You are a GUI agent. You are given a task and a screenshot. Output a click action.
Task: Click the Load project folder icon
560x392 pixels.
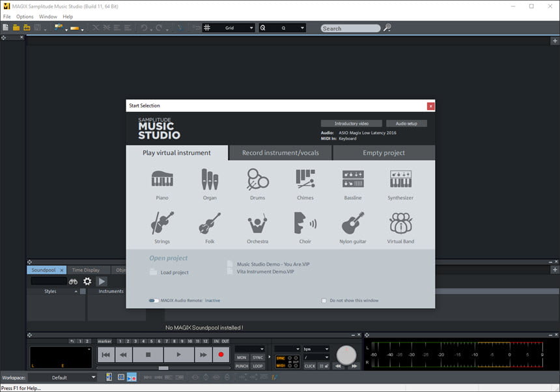[153, 272]
